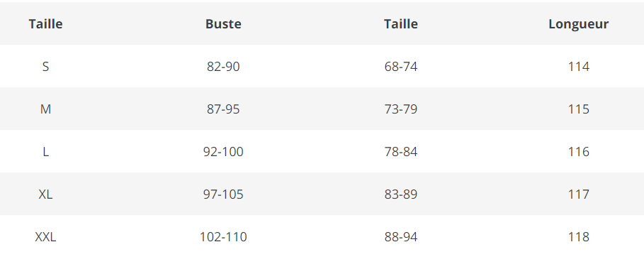This screenshot has height=264, width=644.
Task: Select the L size cell
Action: [45, 152]
